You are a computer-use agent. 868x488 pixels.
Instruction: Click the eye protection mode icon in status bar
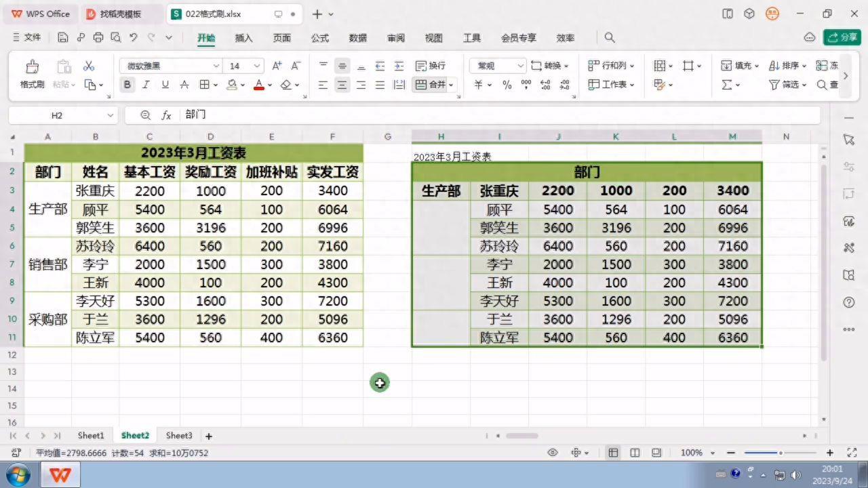point(553,453)
